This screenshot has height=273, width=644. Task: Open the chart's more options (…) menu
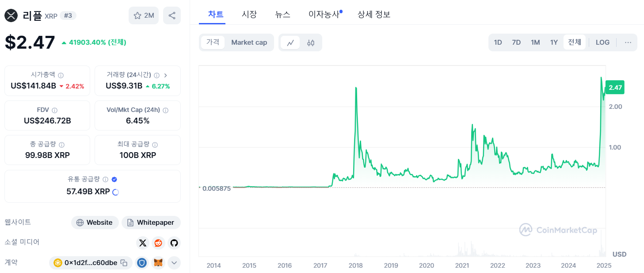pos(628,42)
